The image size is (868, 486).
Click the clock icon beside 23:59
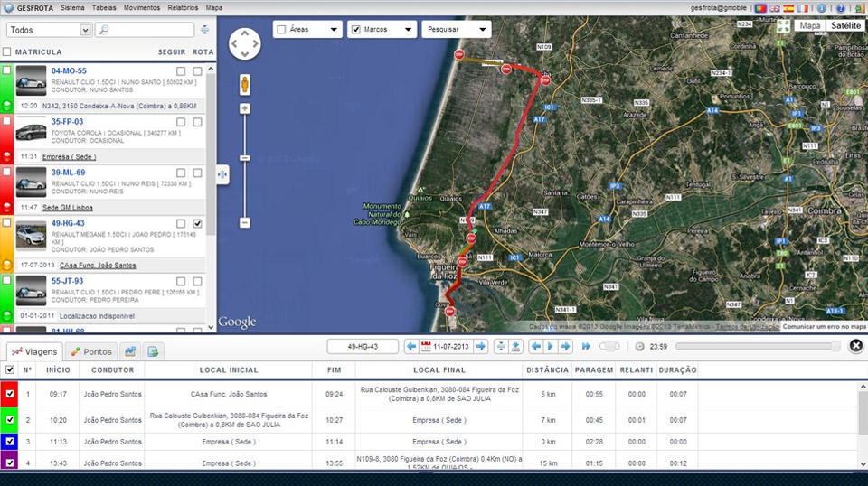tap(640, 347)
